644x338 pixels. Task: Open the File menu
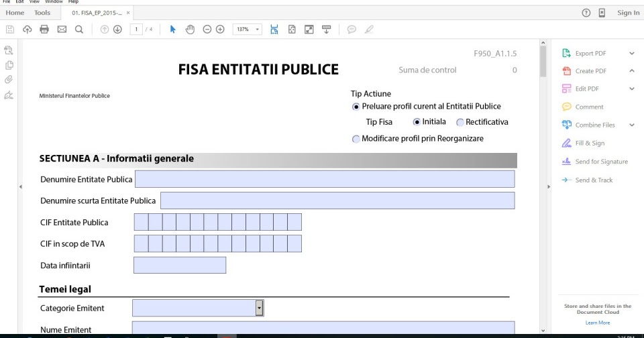coord(7,1)
